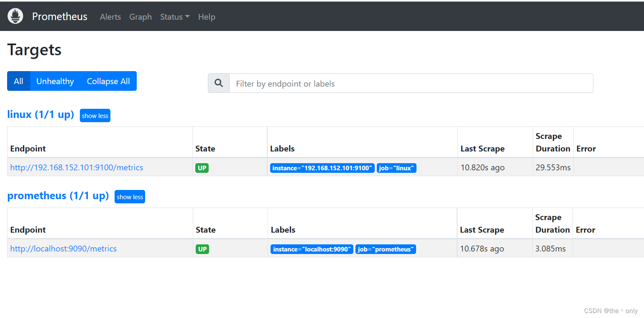Click the UP badge in linux row
The height and width of the screenshot is (318, 644).
tap(202, 168)
